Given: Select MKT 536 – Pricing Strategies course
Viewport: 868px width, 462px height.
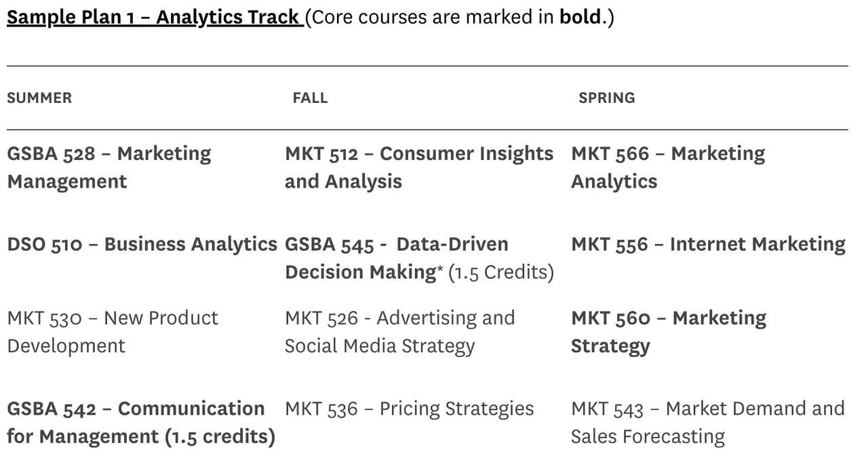Looking at the screenshot, I should click(x=409, y=408).
